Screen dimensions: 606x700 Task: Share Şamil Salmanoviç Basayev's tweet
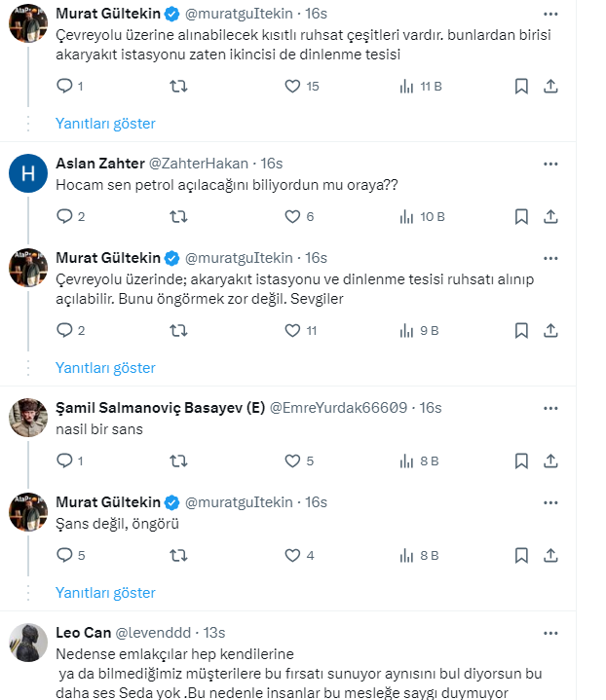click(550, 461)
